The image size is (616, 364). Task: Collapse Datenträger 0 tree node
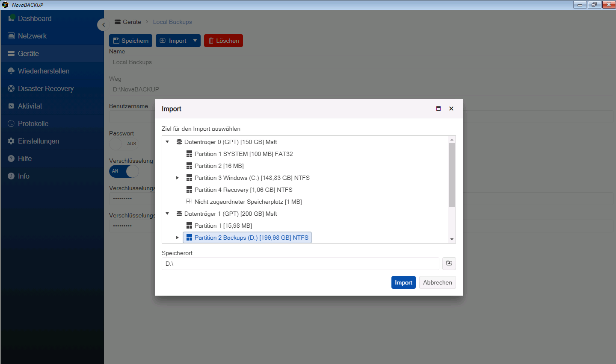tap(167, 142)
